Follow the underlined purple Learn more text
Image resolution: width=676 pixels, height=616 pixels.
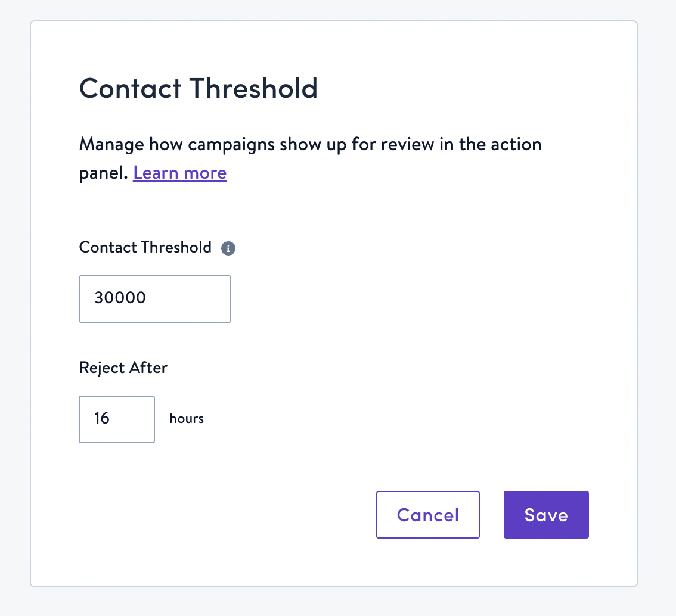179,173
